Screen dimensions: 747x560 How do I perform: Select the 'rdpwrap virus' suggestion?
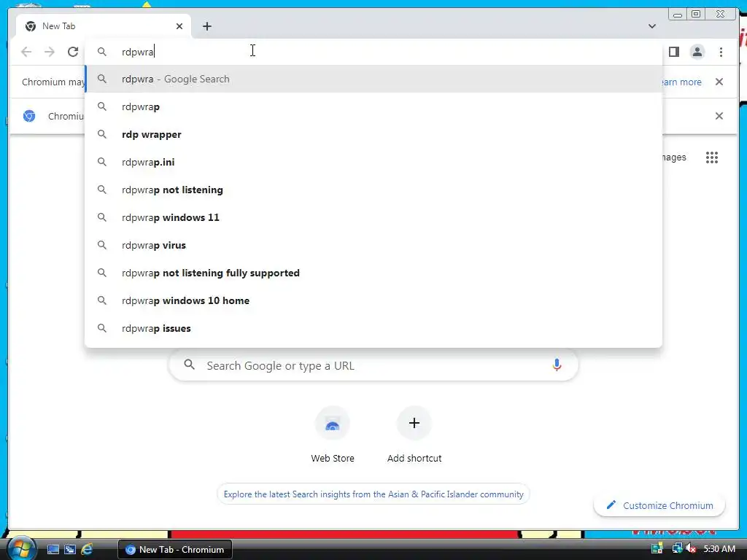[x=373, y=245]
